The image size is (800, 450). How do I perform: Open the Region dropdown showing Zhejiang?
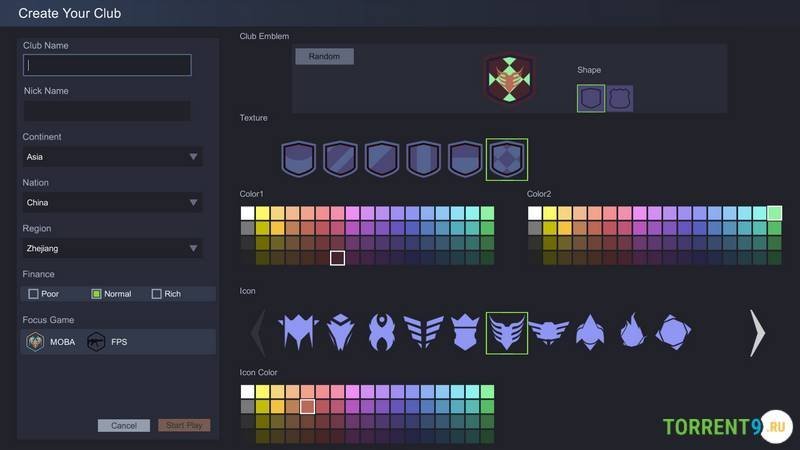click(112, 248)
